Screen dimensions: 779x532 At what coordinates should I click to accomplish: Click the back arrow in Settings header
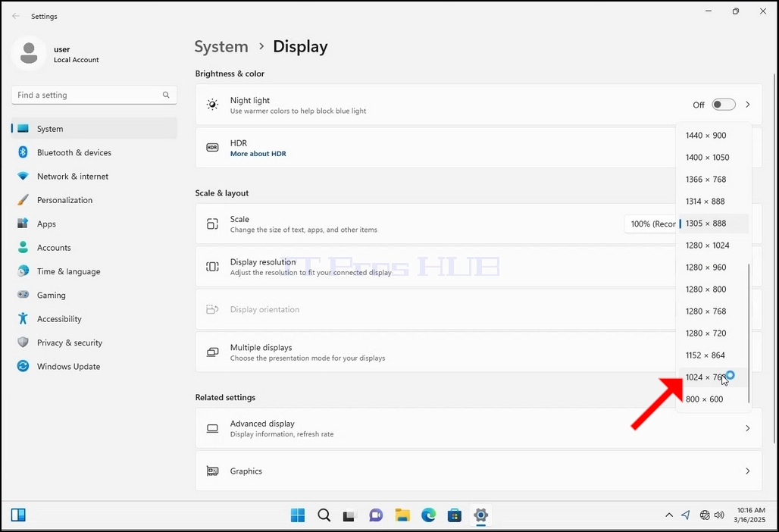click(x=16, y=16)
